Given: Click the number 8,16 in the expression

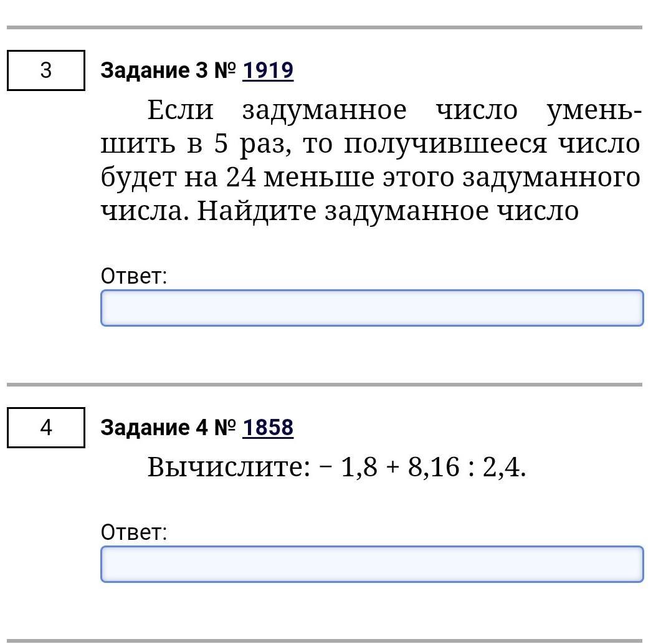Looking at the screenshot, I should [x=434, y=468].
